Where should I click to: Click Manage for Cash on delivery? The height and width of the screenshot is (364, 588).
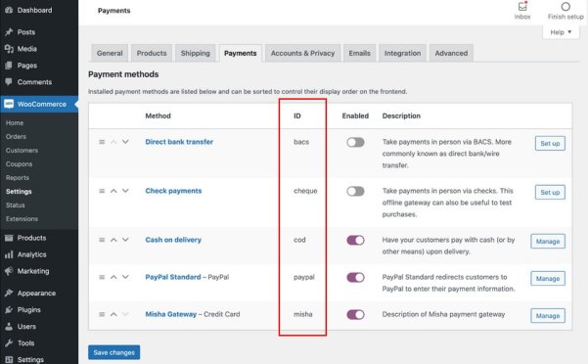pyautogui.click(x=548, y=242)
